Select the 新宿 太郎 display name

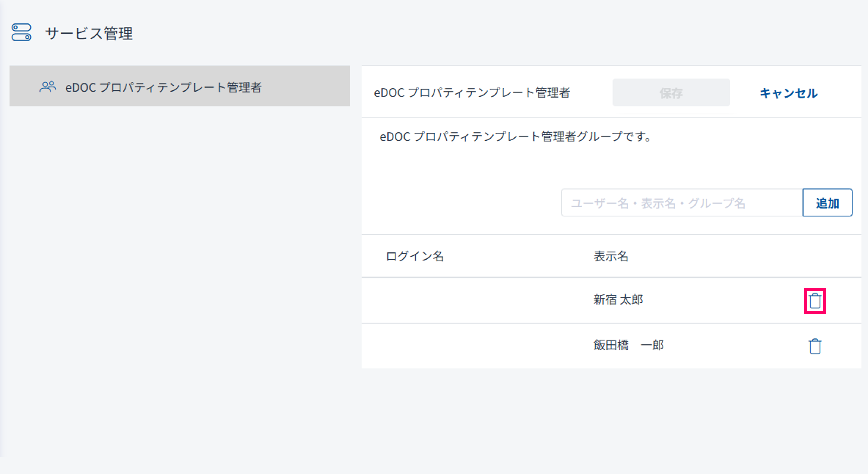pos(618,299)
